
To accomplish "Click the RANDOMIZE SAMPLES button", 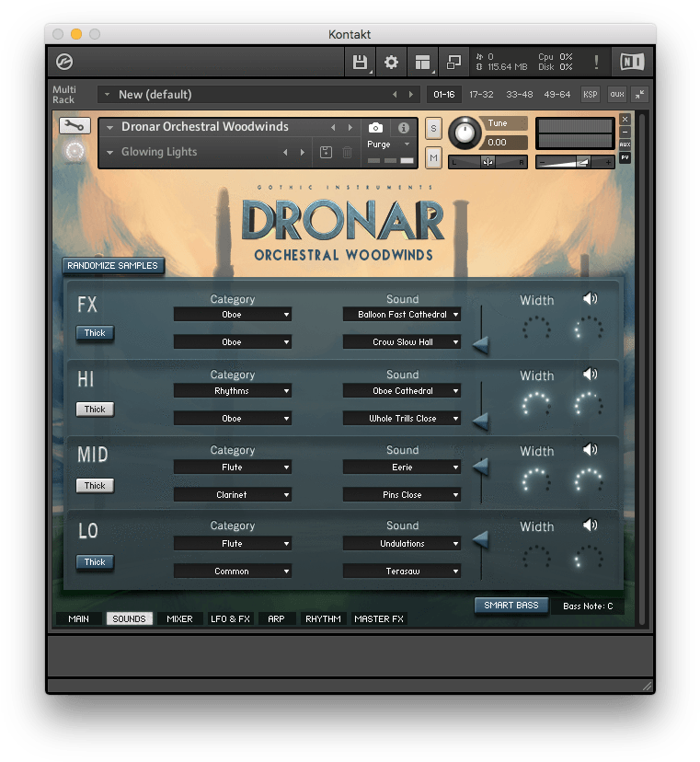I will coord(113,266).
